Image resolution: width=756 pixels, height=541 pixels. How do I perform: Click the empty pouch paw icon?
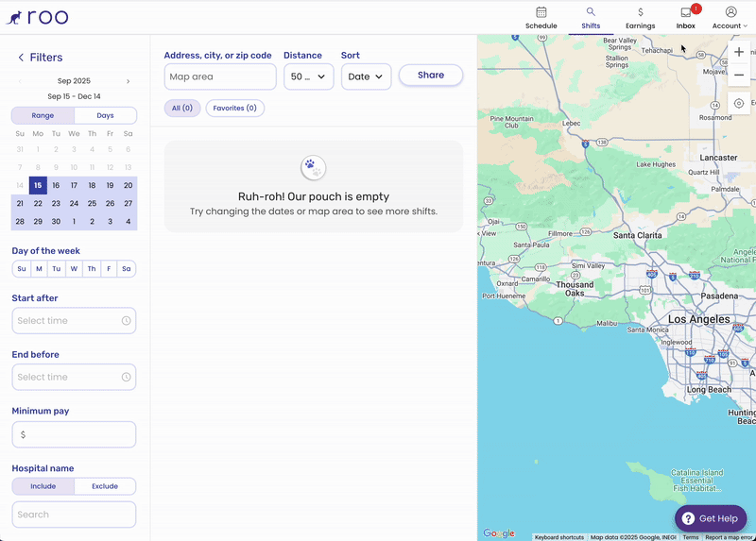[314, 168]
